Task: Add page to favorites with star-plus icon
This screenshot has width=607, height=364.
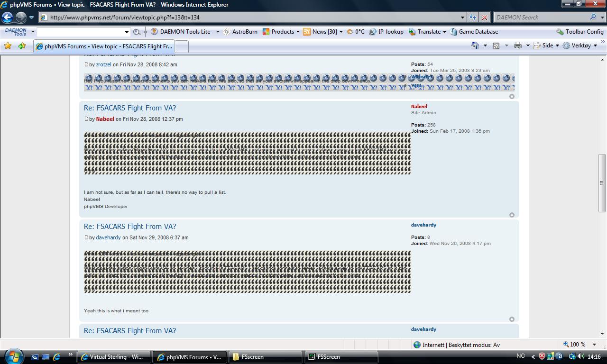Action: (22, 46)
